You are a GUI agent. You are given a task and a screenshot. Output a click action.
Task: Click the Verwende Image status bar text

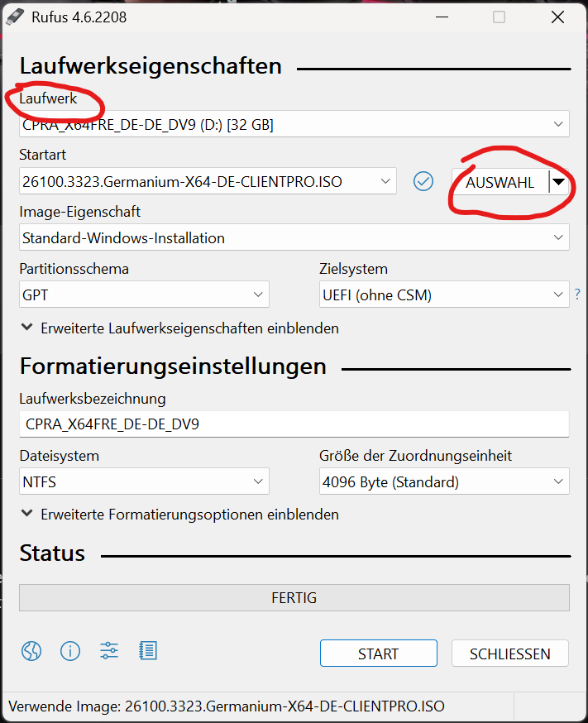tap(227, 706)
